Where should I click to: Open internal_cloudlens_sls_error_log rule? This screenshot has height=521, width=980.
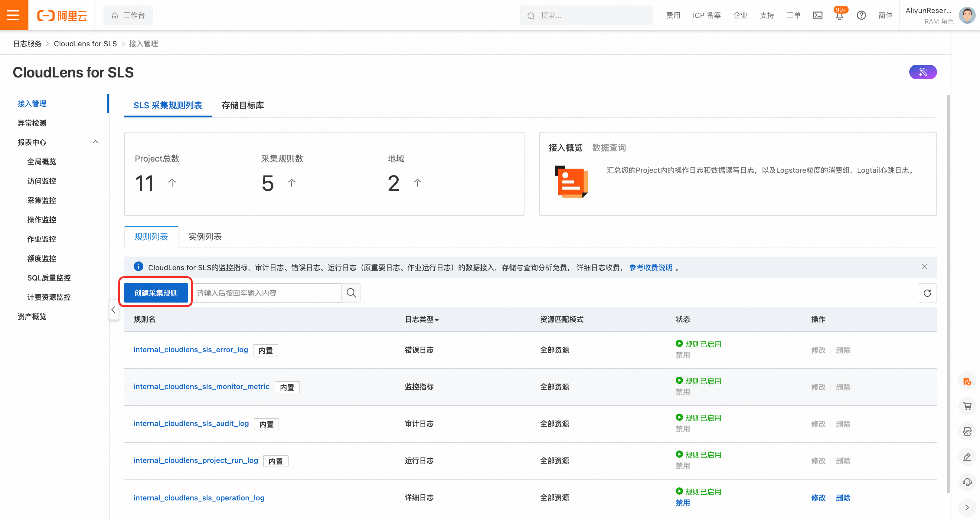point(191,350)
